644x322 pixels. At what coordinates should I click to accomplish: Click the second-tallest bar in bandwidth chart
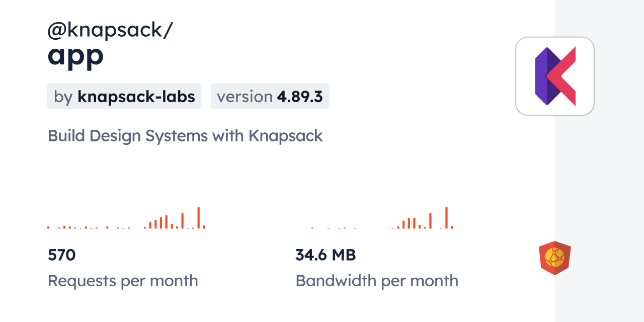point(430,221)
